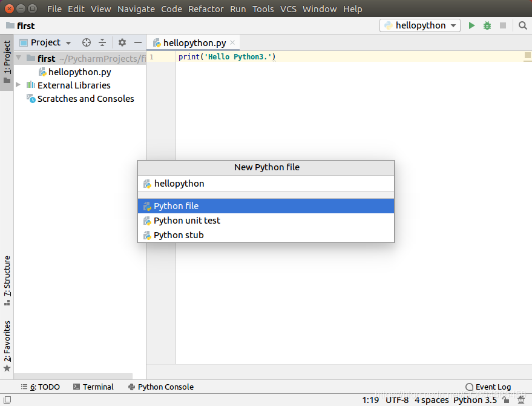Open the Tools menu
Screen dimensions: 532x406
[263, 9]
